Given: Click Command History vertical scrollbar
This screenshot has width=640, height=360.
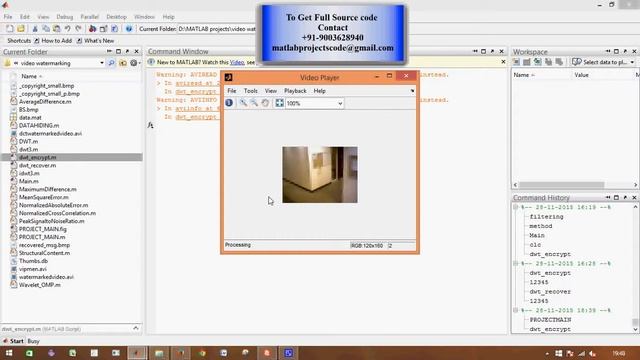Looking at the screenshot, I should (635, 322).
